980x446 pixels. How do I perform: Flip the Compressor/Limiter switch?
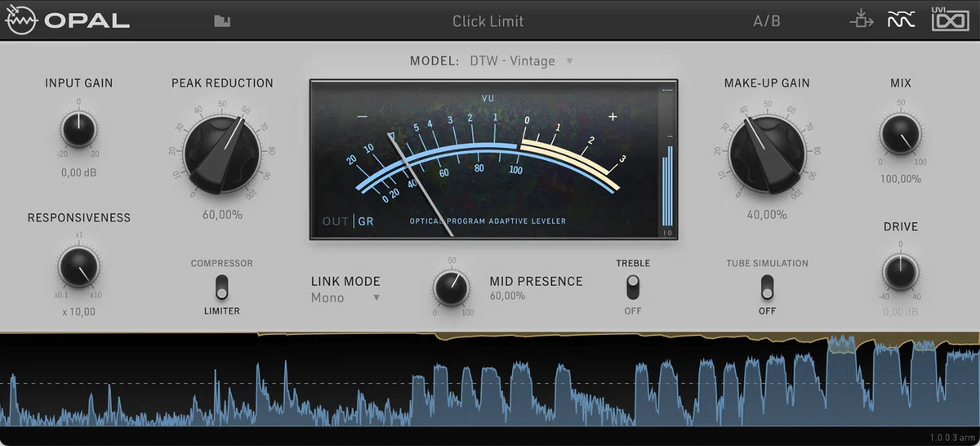(x=221, y=287)
